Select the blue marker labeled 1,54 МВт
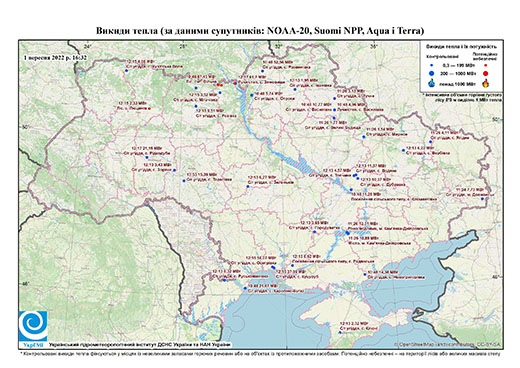 point(364,137)
